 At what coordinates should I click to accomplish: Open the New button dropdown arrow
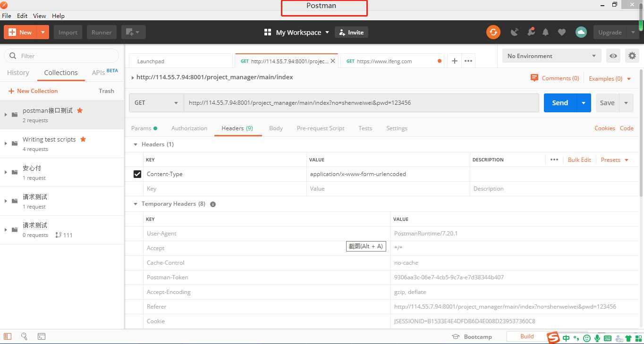[43, 32]
